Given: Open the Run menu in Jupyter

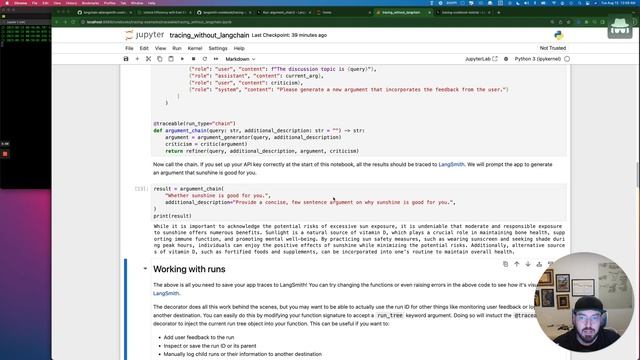Looking at the screenshot, I should 177,48.
